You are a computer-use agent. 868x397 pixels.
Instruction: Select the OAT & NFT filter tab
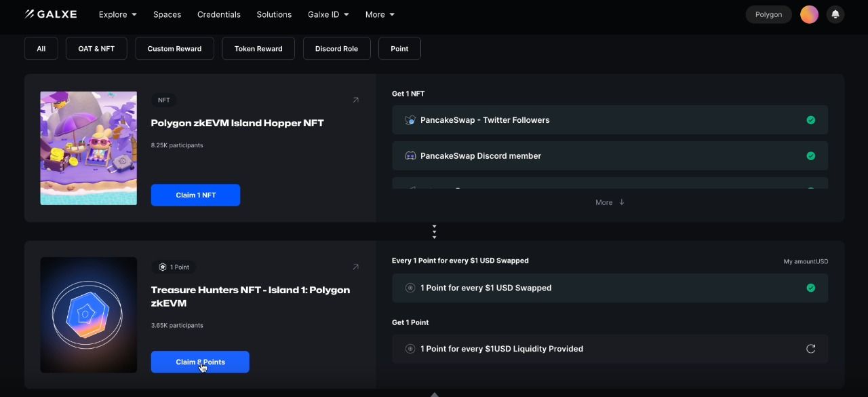[x=96, y=49]
